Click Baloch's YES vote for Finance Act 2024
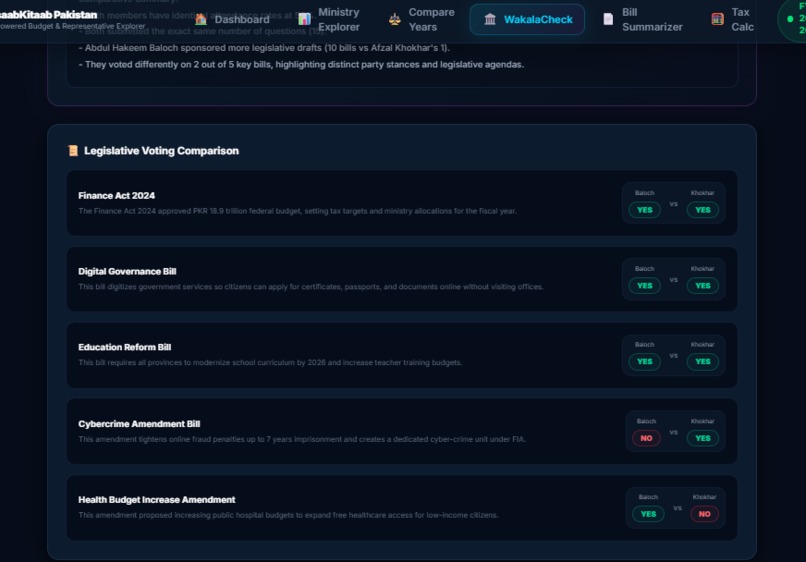806x562 pixels. point(645,210)
